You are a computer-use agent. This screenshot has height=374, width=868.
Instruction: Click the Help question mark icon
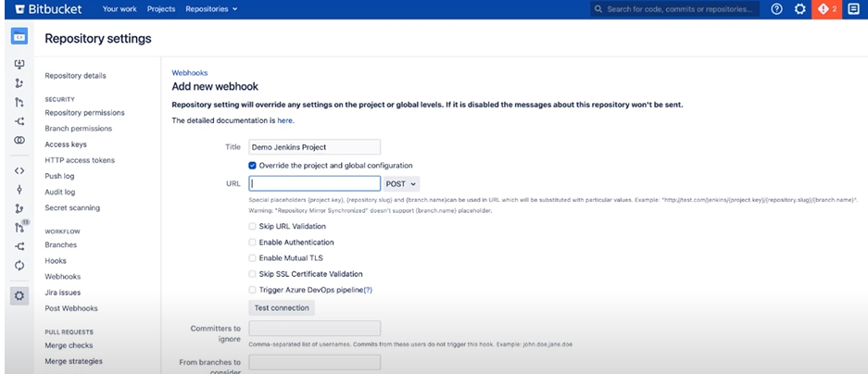pyautogui.click(x=776, y=9)
